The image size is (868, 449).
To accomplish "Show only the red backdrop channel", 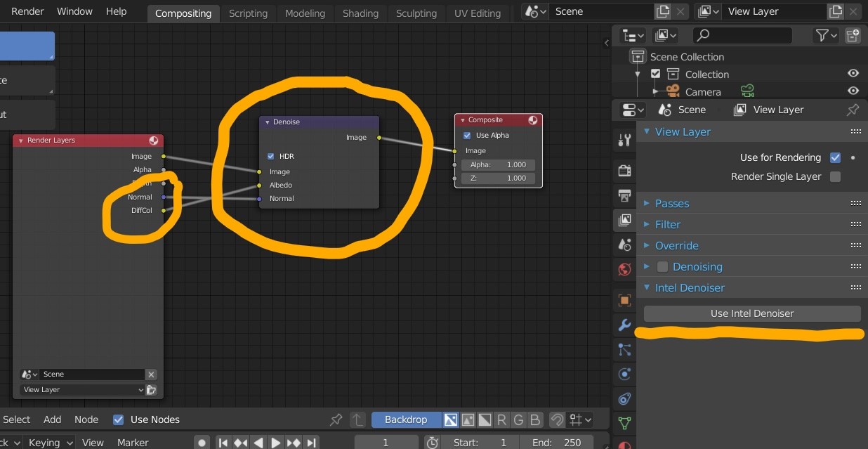I will [501, 419].
